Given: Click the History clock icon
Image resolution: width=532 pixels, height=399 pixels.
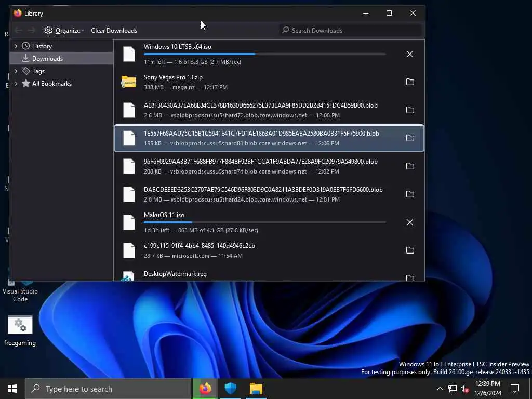Looking at the screenshot, I should [26, 46].
